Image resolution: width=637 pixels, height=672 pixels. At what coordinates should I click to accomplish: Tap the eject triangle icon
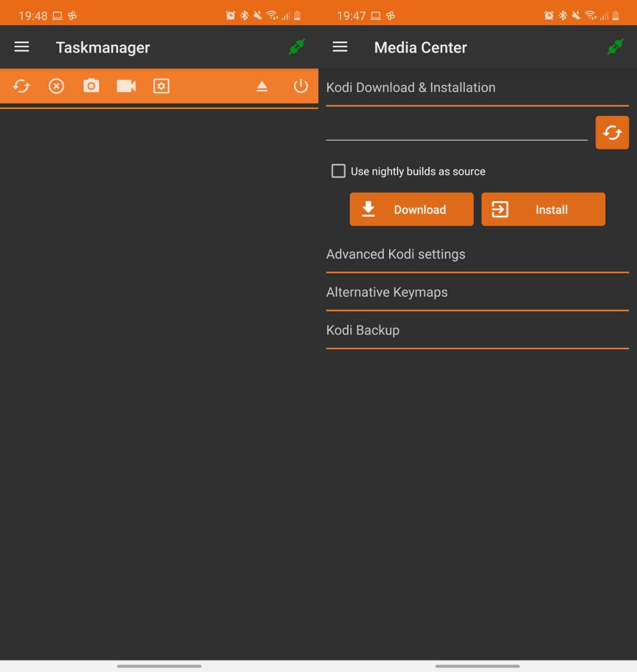(x=262, y=86)
